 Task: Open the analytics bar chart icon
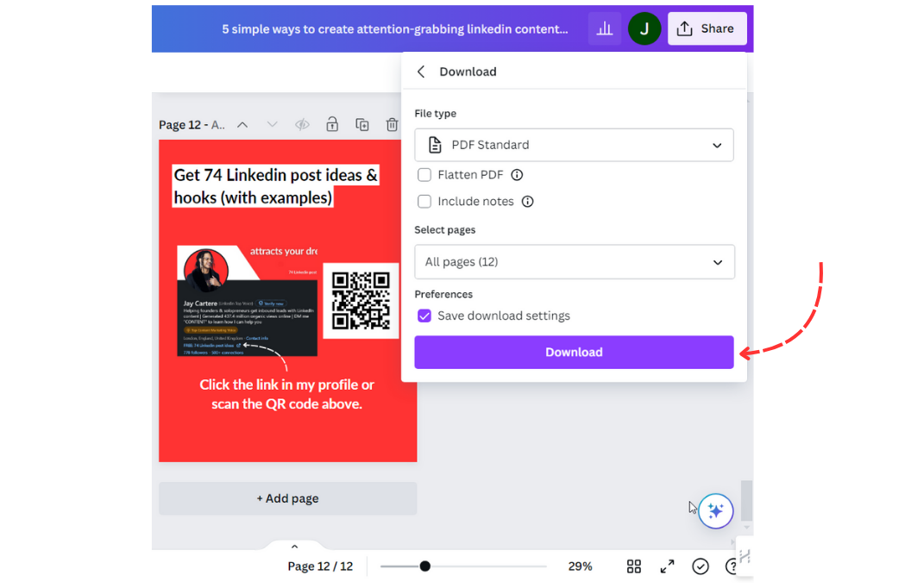(604, 28)
